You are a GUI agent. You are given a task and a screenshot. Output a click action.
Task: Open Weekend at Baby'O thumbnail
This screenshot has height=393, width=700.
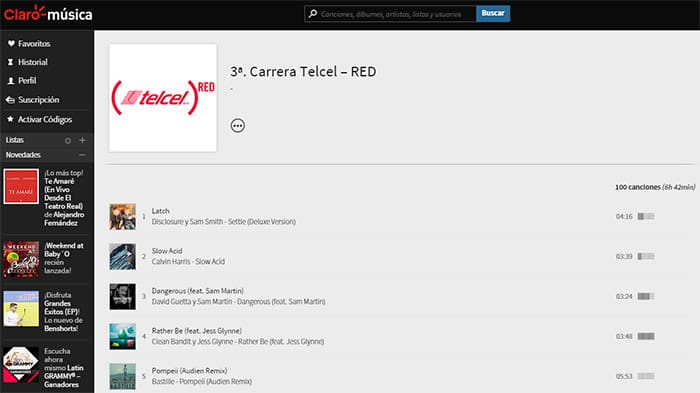pos(21,259)
